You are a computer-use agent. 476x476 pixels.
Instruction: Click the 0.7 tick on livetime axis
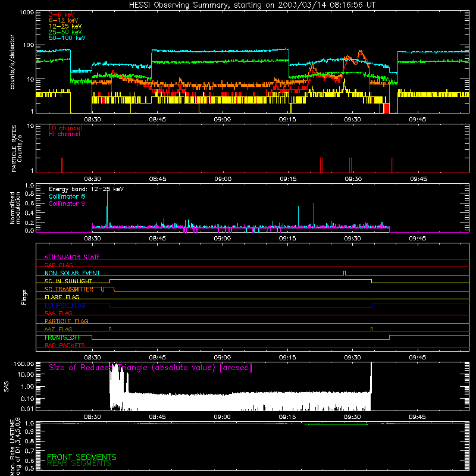(29, 451)
